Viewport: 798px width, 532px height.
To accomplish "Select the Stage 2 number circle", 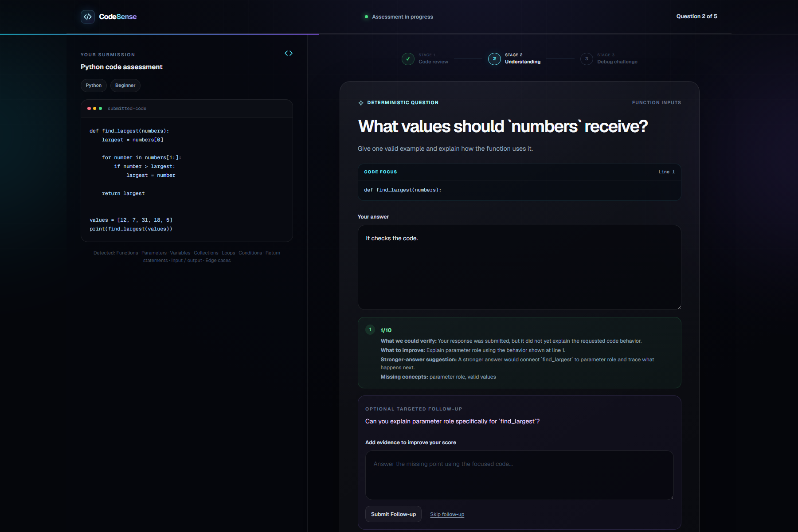I will (x=494, y=59).
